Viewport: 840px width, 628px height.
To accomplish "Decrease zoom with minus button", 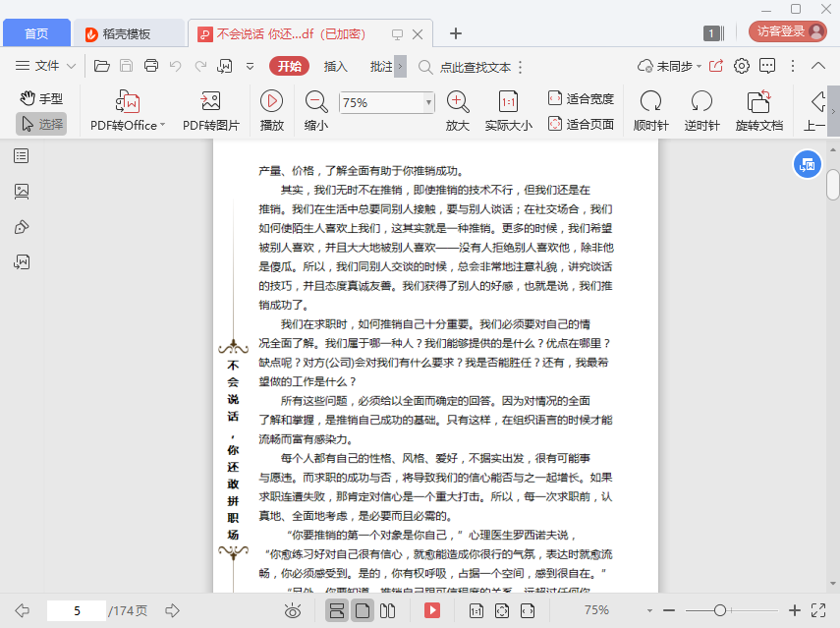I will (669, 610).
